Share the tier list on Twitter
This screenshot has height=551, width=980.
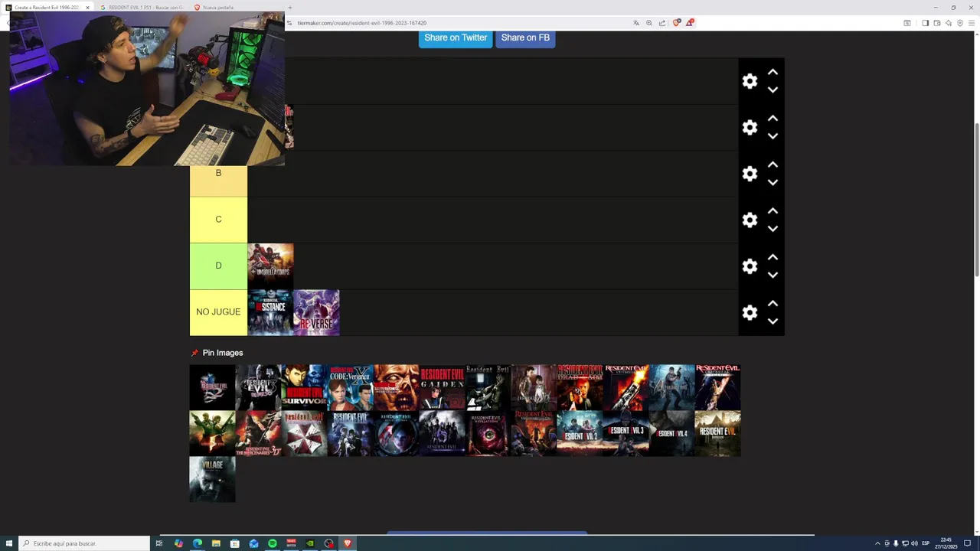point(456,37)
